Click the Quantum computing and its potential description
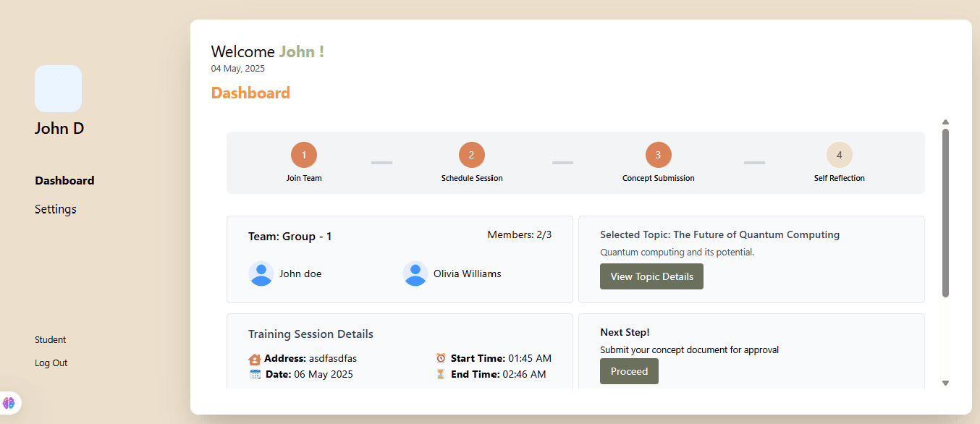980x424 pixels. click(x=677, y=253)
